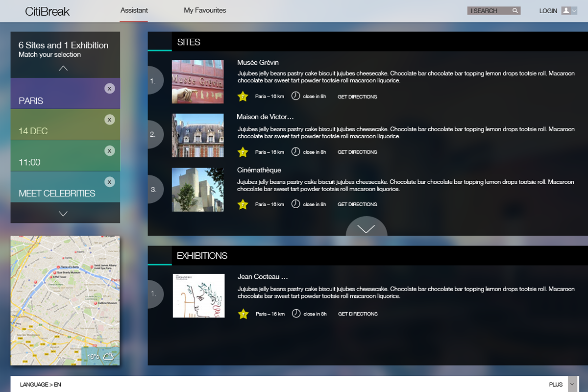The image size is (588, 392).
Task: Remove the 14 DEC date filter
Action: click(109, 120)
